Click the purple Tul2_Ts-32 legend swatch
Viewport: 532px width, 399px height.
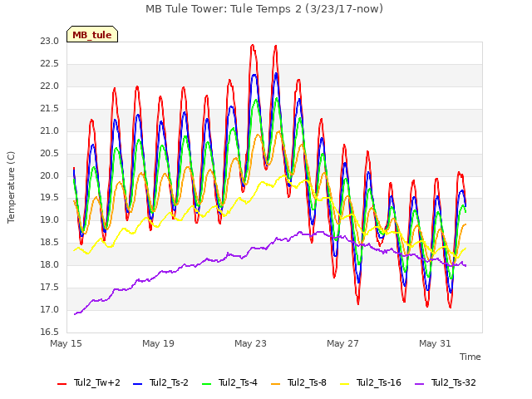[x=419, y=384]
